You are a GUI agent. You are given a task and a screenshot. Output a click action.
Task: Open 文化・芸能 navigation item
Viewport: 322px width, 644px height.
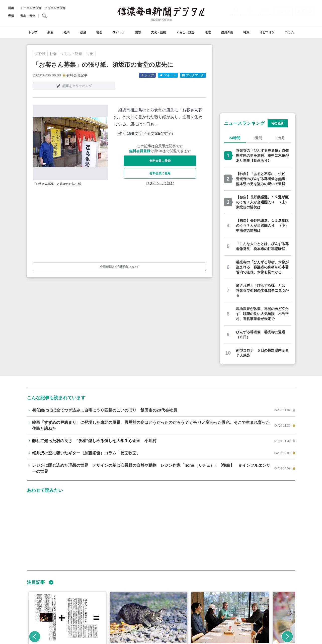[x=158, y=32]
